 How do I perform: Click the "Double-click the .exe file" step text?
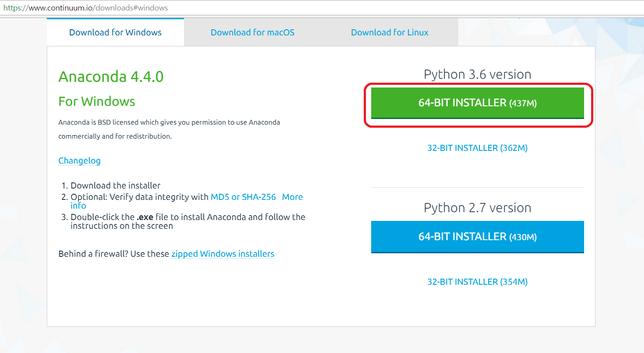click(188, 221)
